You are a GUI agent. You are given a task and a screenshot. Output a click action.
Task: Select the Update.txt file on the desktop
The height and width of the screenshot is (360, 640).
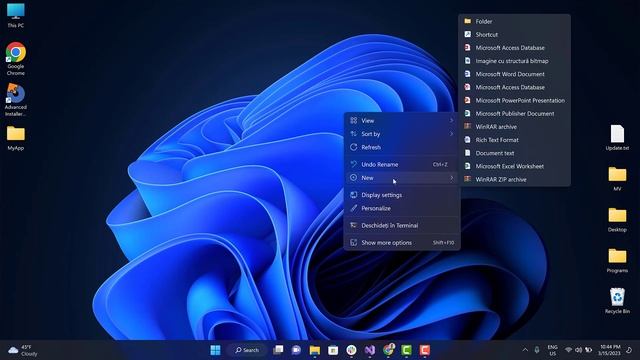[617, 138]
